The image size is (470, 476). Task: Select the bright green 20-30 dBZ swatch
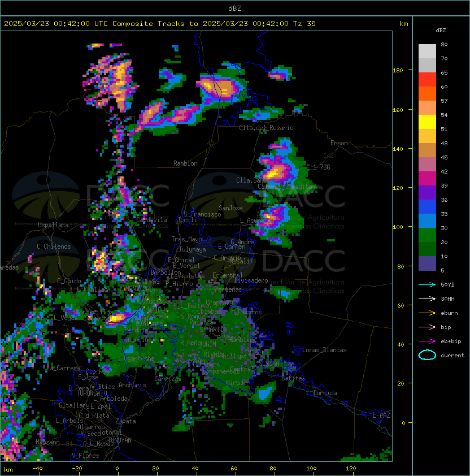pyautogui.click(x=427, y=235)
